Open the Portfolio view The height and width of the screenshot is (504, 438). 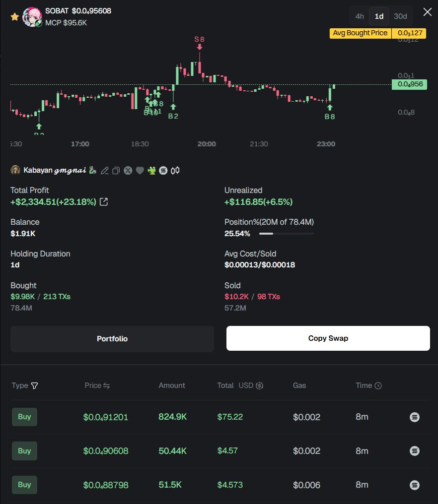112,339
